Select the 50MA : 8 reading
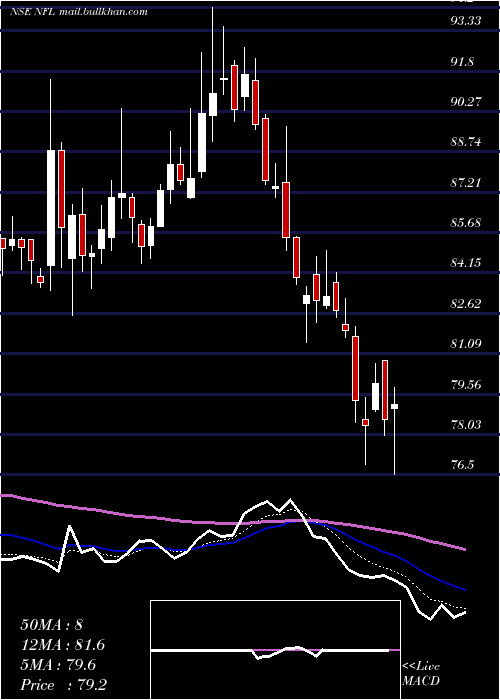 tap(51, 625)
